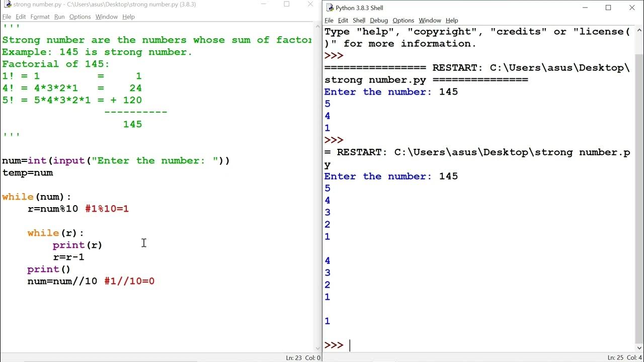Open File menu in editor window
644x362 pixels.
(7, 17)
